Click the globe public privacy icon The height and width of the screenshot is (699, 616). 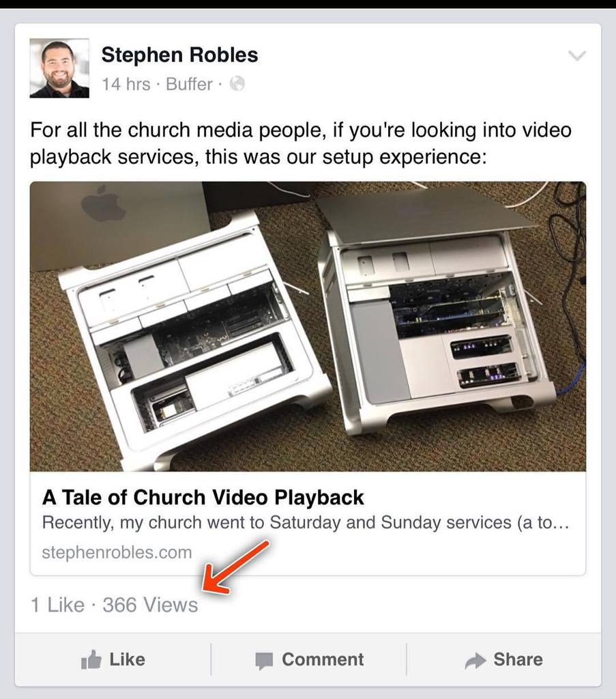237,83
